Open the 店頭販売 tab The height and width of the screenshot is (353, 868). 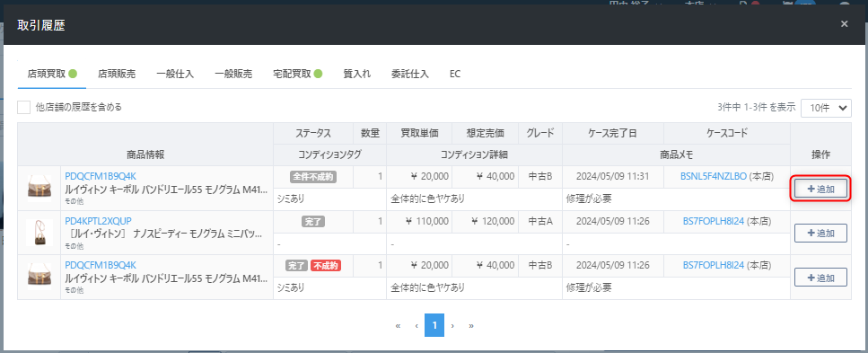point(117,74)
